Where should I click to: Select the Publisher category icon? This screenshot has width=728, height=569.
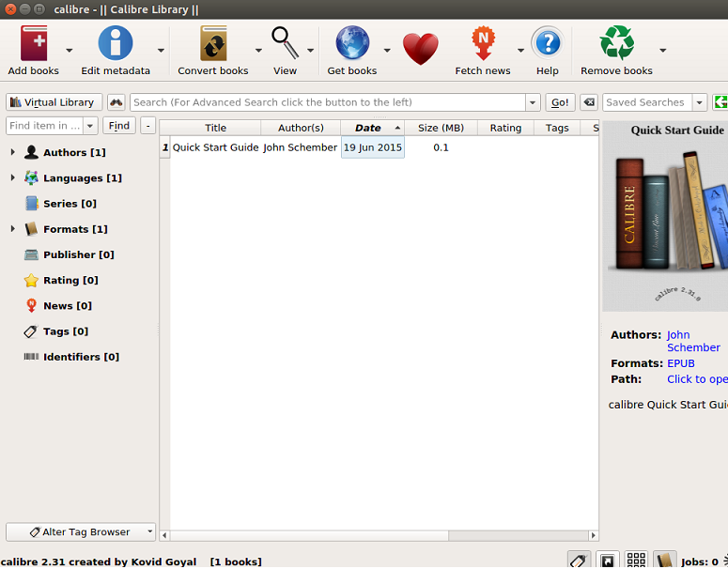31,254
